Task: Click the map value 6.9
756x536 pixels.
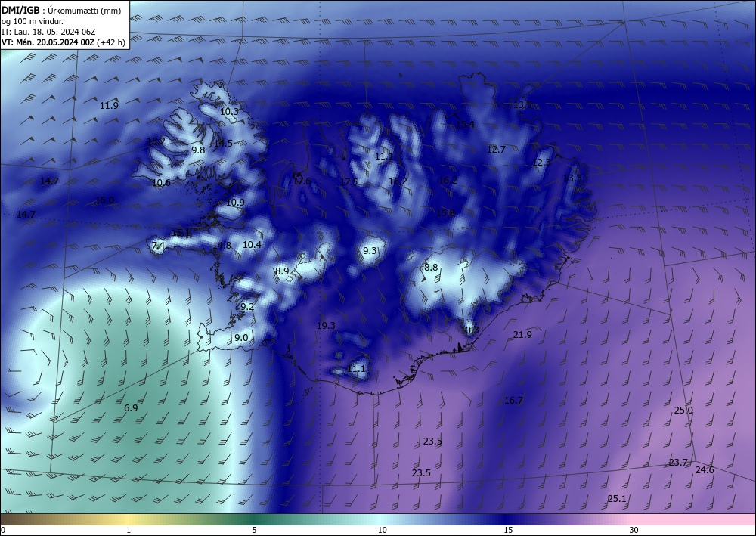Action: (131, 408)
